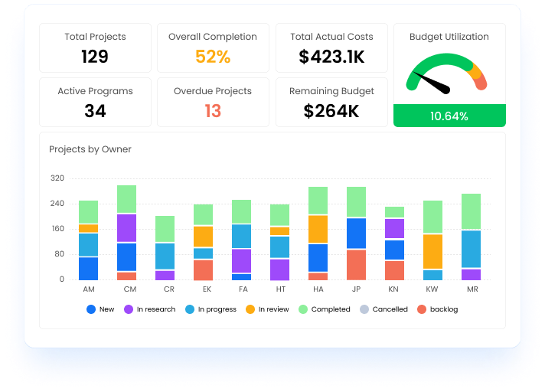
Task: Toggle the Completed legend dot
Action: click(x=303, y=309)
